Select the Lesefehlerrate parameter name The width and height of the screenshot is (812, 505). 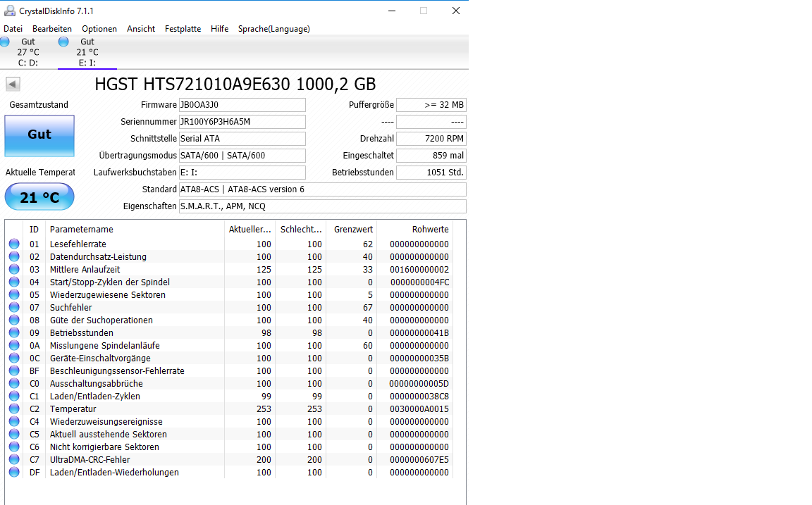pyautogui.click(x=78, y=244)
